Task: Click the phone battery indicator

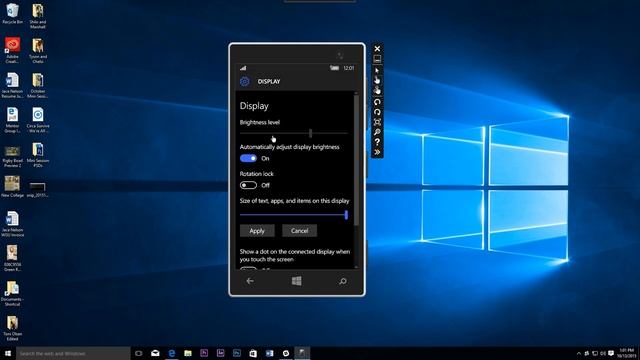Action: [334, 68]
